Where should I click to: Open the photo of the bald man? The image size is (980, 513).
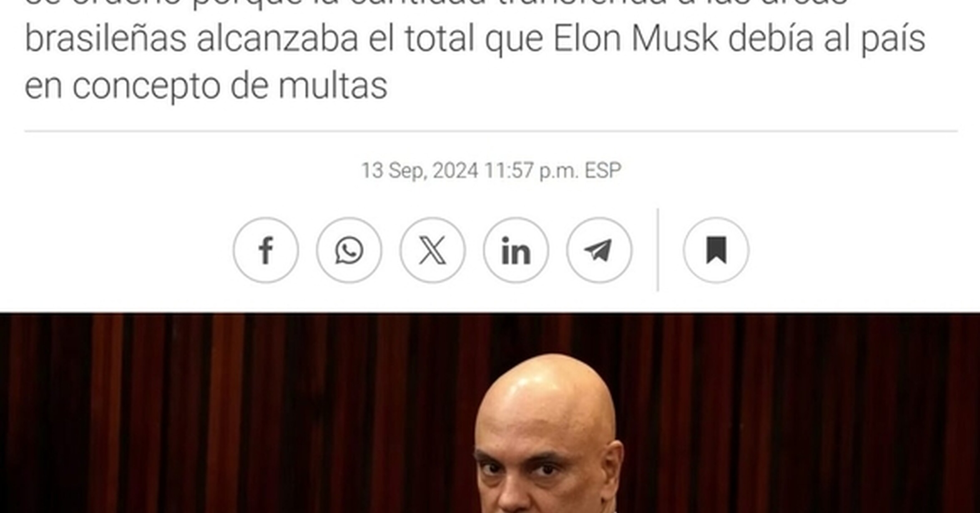coord(548,434)
